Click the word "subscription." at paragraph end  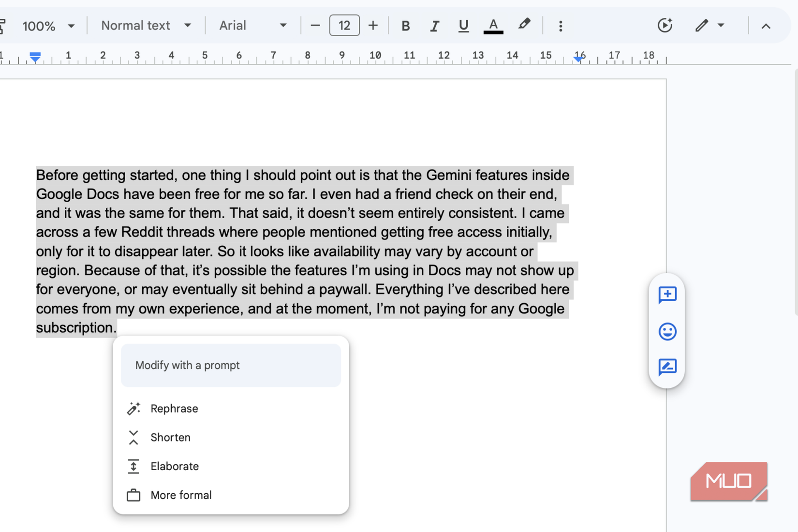76,327
